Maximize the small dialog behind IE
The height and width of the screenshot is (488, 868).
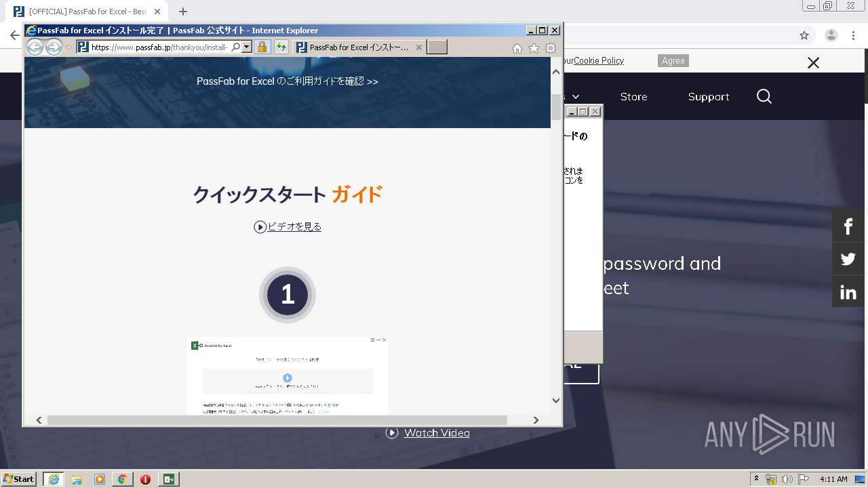point(583,112)
